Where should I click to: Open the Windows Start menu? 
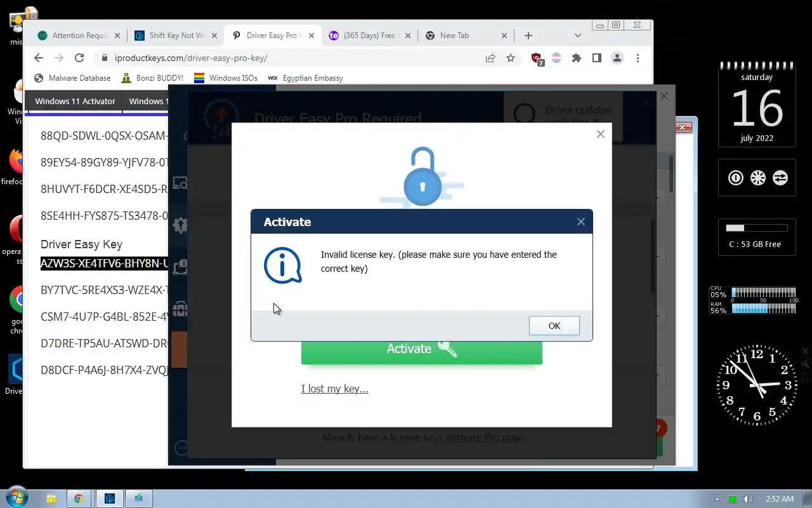coord(16,498)
